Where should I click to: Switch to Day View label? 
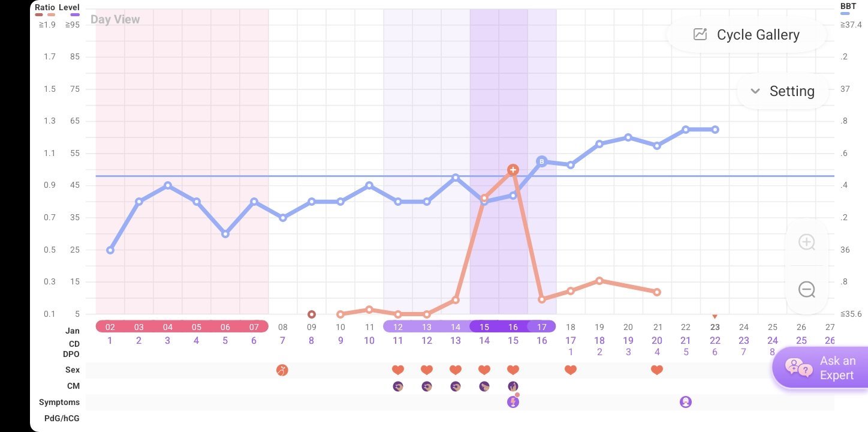point(115,19)
